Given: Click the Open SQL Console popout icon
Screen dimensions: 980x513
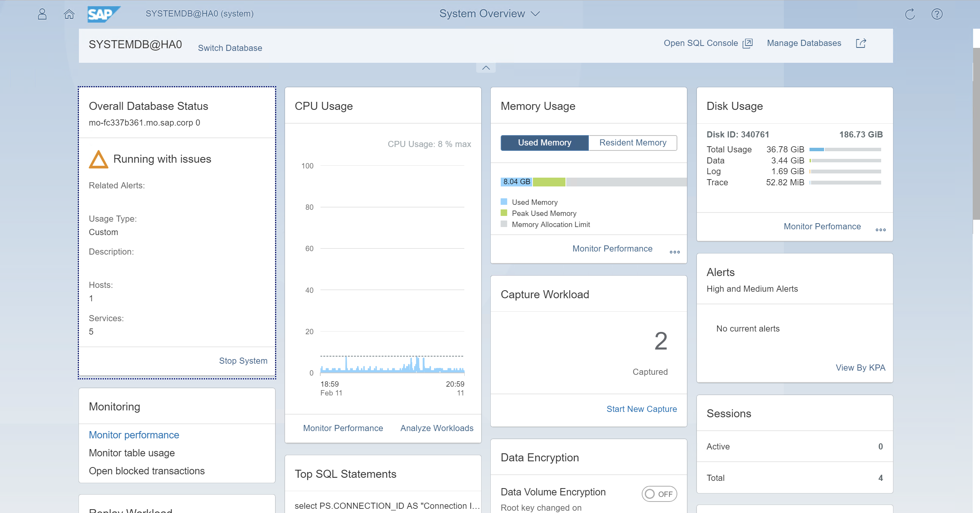Looking at the screenshot, I should [747, 43].
